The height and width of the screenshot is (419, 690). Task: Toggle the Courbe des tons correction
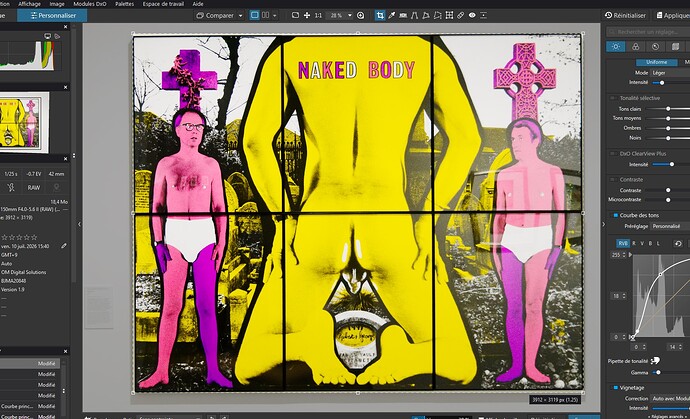(x=616, y=215)
